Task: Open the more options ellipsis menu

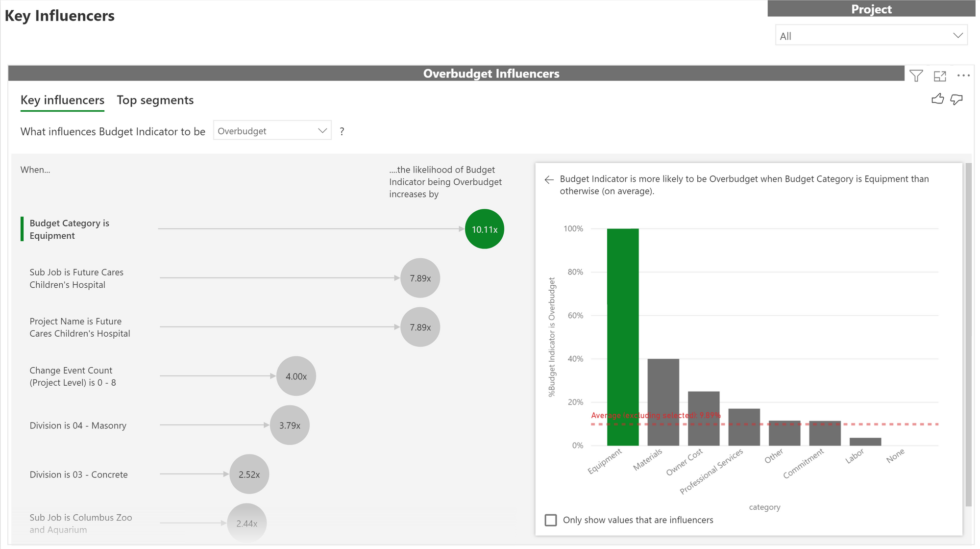Action: point(963,75)
